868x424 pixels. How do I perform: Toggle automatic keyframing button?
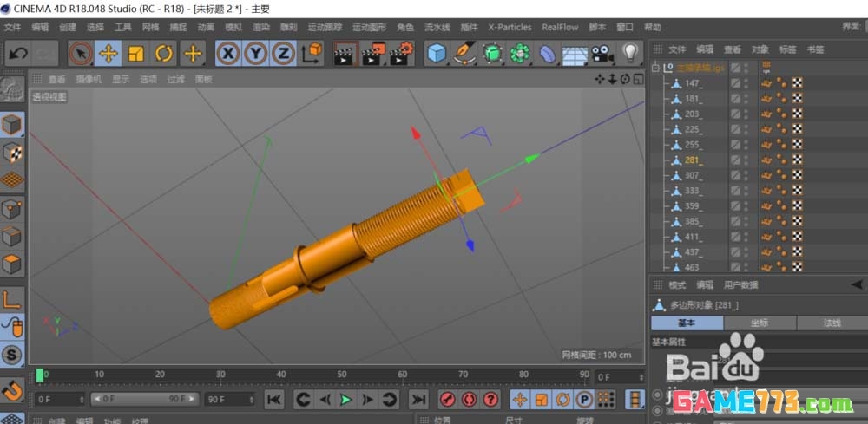[x=469, y=399]
